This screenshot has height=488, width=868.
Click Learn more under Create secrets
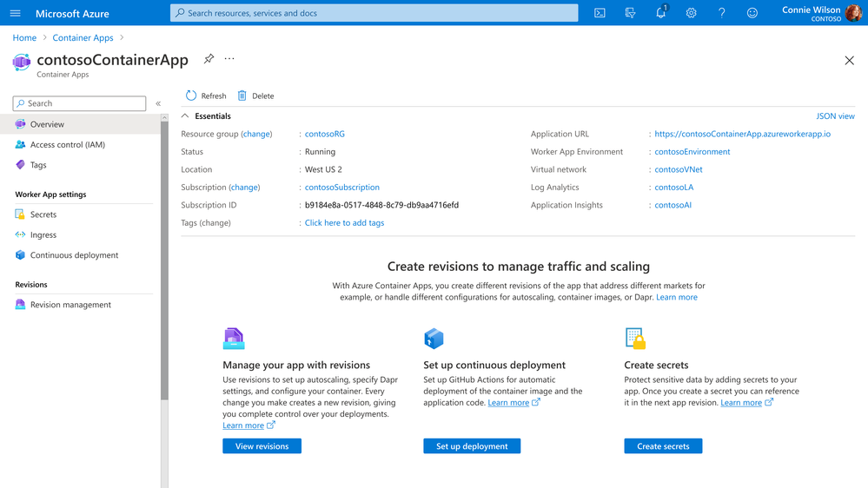point(740,403)
